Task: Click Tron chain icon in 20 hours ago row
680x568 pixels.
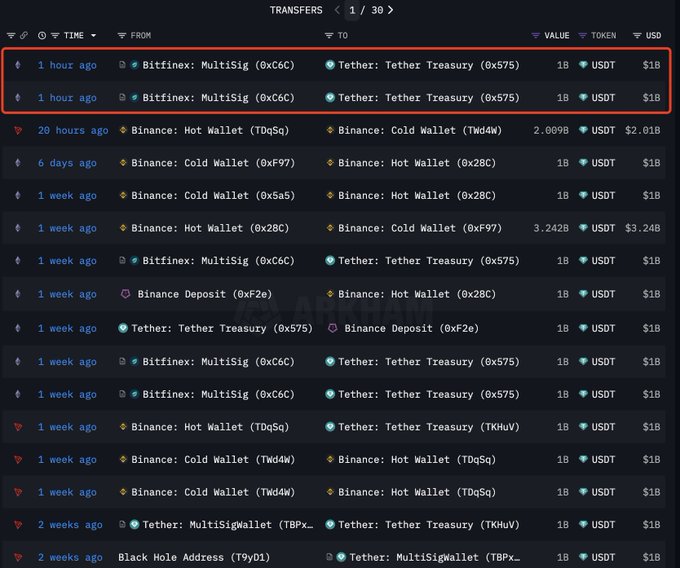Action: click(x=18, y=131)
